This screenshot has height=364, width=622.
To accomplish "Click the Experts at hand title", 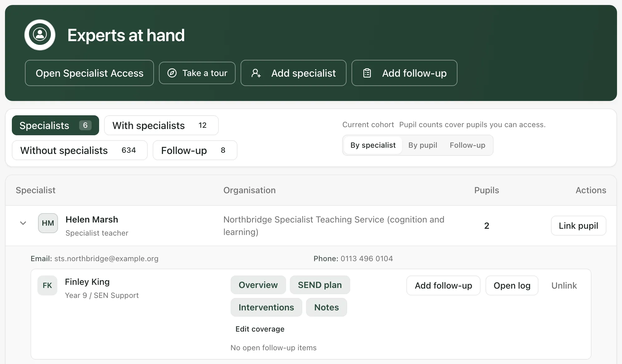I will [126, 35].
